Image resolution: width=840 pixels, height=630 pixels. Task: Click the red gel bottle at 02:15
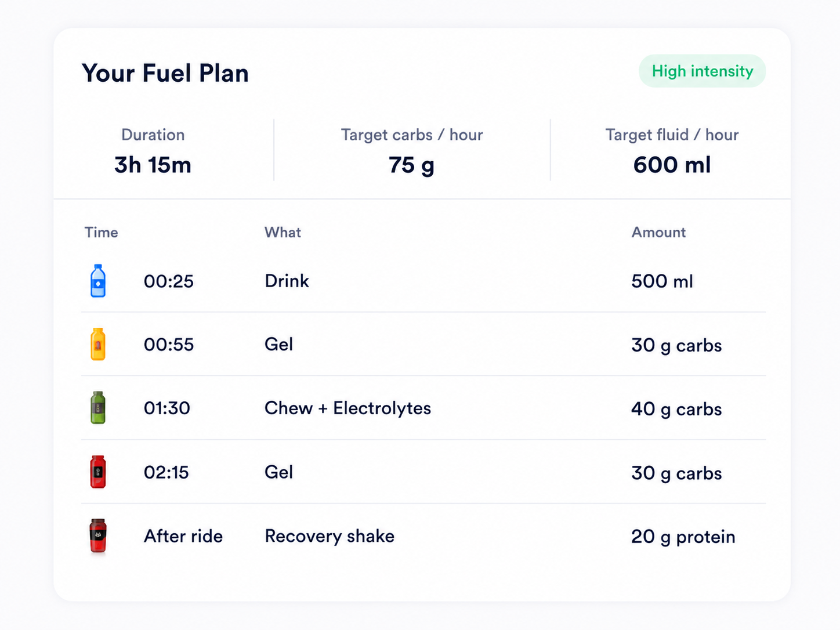click(x=98, y=472)
